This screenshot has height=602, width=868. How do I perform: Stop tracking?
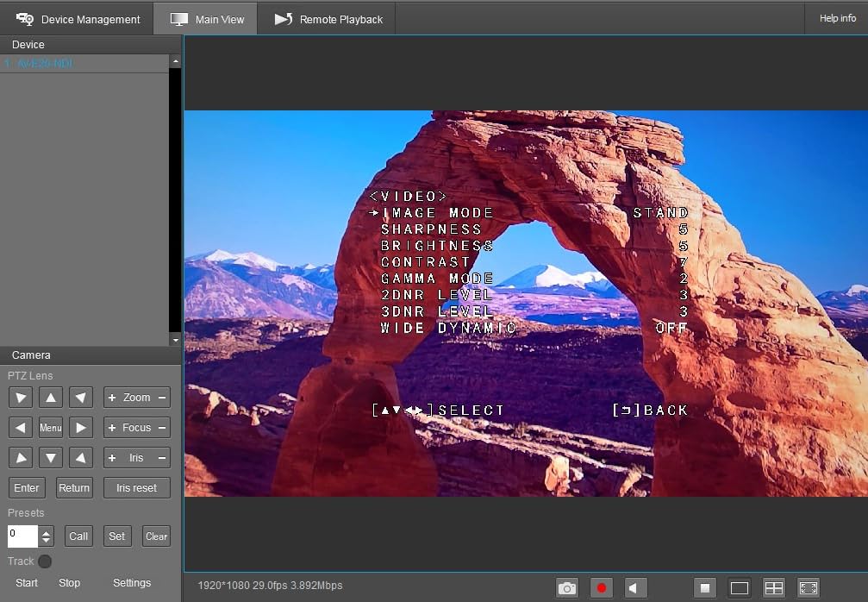tap(69, 583)
